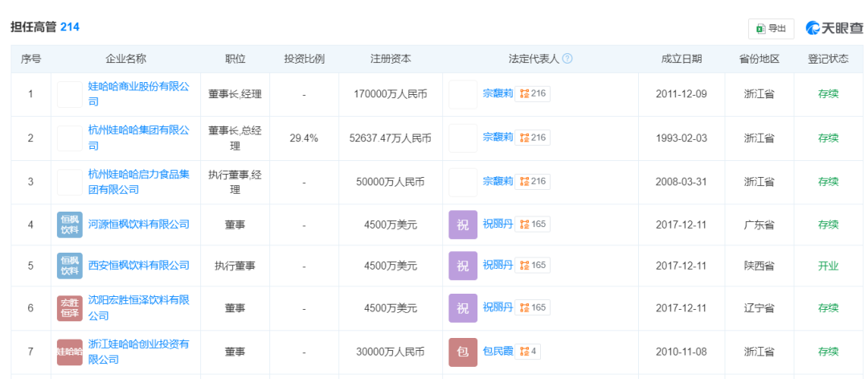Screen dimensions: 868x379
Task: Click the Excel export (导出) button
Action: click(771, 29)
